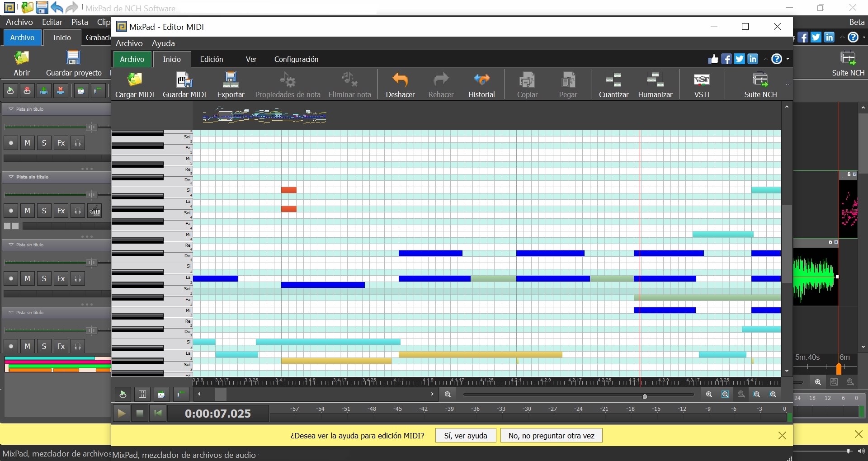Image resolution: width=868 pixels, height=461 pixels.
Task: Open the Ver menu
Action: point(251,59)
